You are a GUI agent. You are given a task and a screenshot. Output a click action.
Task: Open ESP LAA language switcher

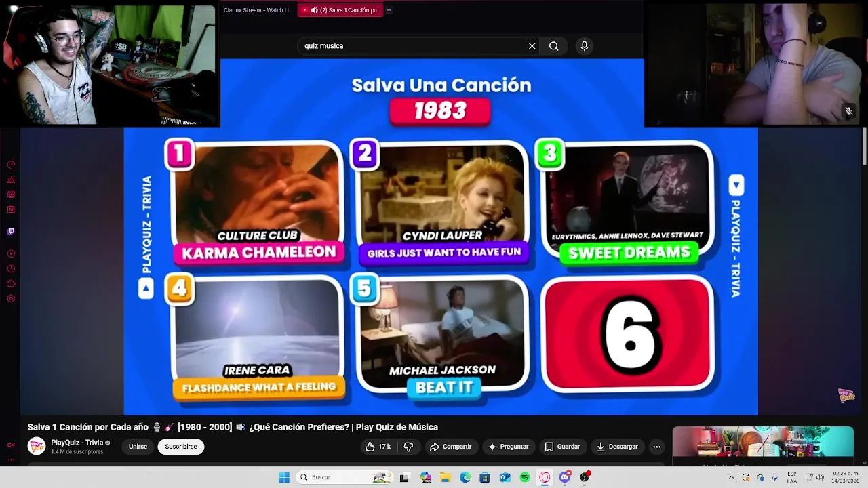coord(792,477)
